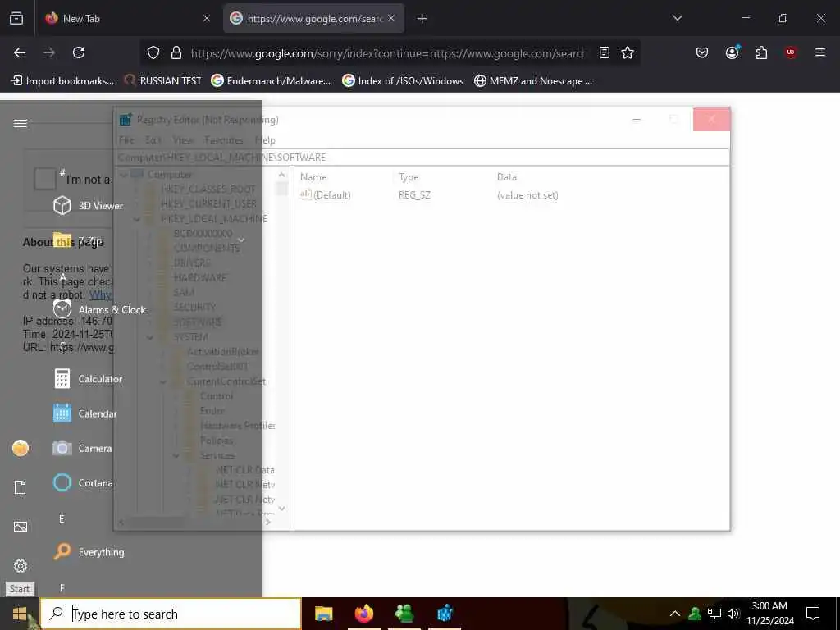Close the google.com search tab
This screenshot has height=630, width=840.
(x=391, y=18)
